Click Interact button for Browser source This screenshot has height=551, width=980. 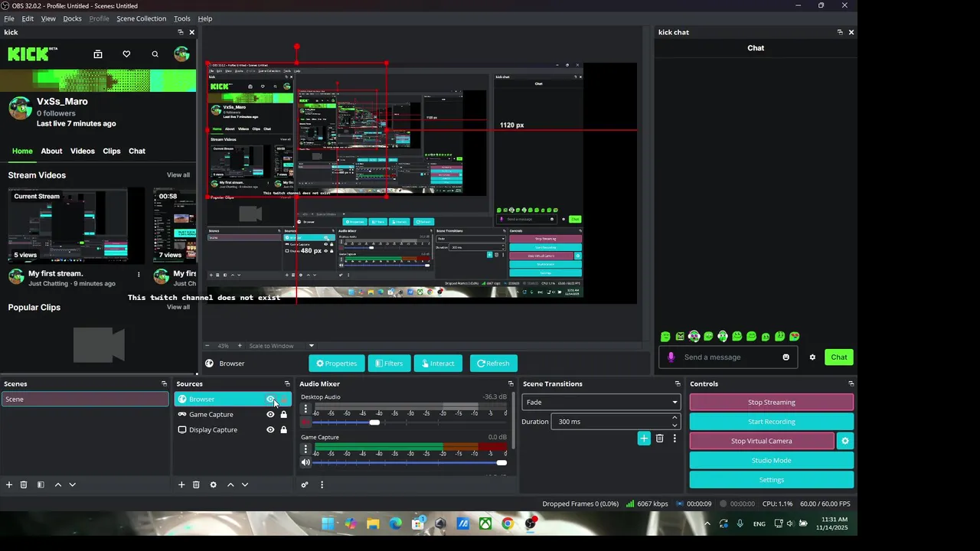coord(438,364)
